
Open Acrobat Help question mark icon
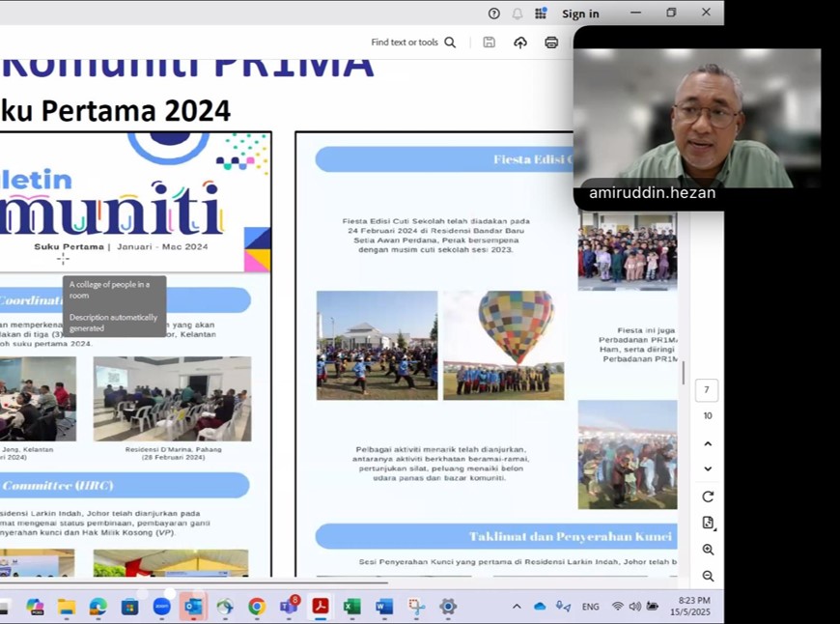point(494,14)
